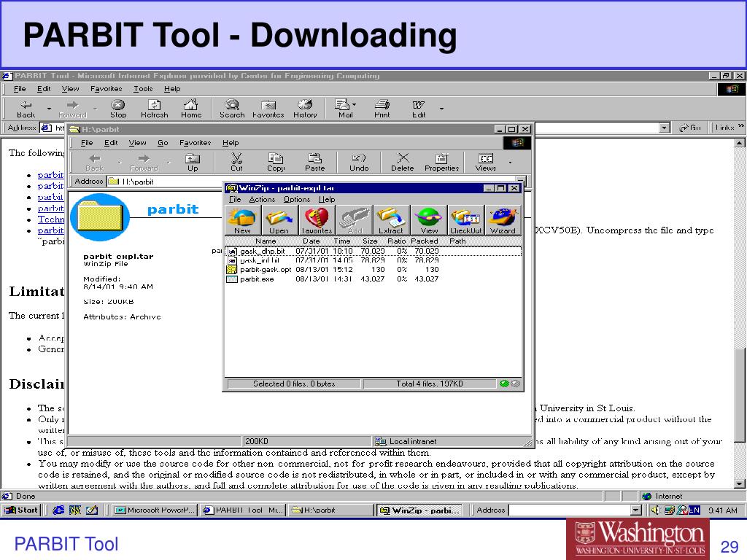
Task: Click Delete in H:\parbit toolbar
Action: point(403,162)
